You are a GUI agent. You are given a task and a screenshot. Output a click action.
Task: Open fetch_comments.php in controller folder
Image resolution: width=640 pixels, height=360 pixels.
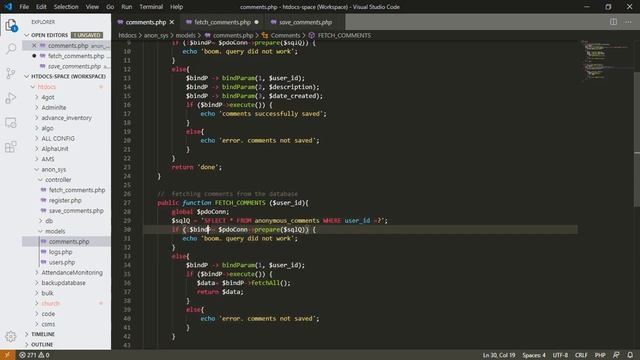pos(77,190)
